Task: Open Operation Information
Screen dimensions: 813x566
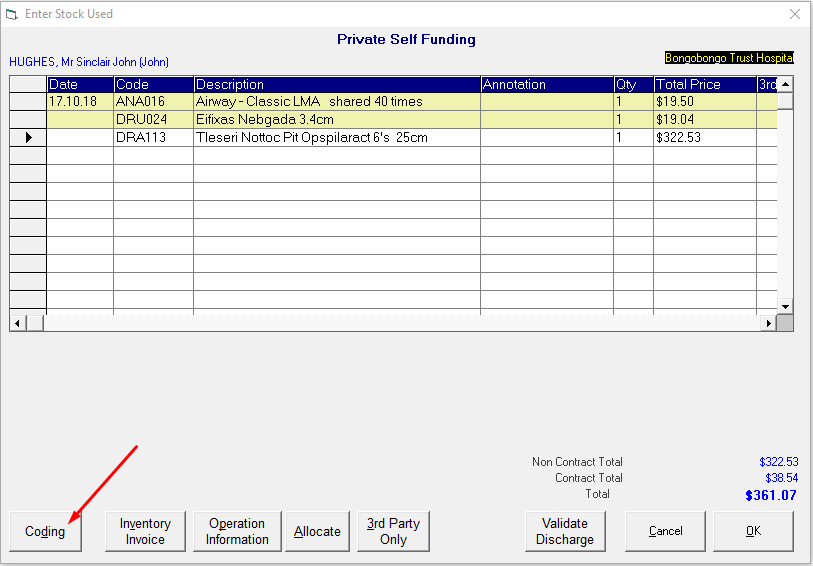Action: [x=237, y=531]
